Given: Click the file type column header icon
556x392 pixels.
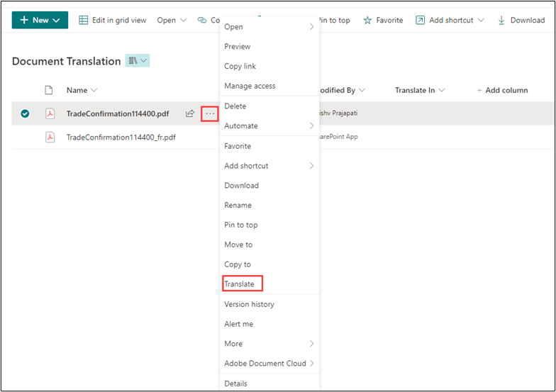Looking at the screenshot, I should [x=49, y=90].
